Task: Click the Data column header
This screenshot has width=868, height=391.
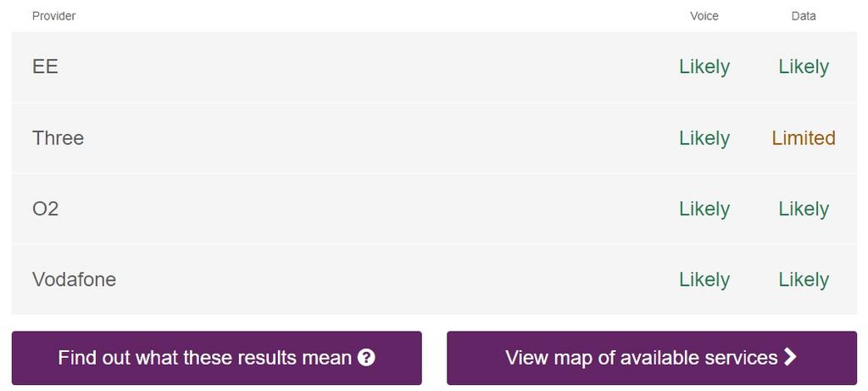Action: (x=804, y=16)
